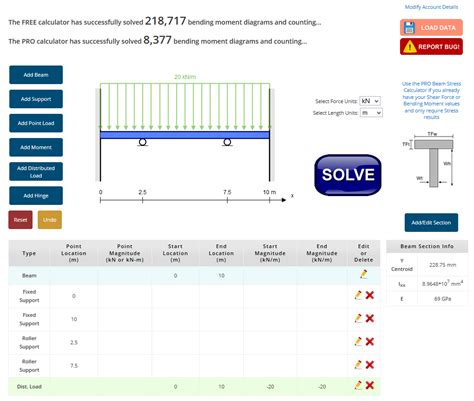This screenshot has width=474, height=401.
Task: Open the Select Force Units dropdown
Action: (371, 101)
